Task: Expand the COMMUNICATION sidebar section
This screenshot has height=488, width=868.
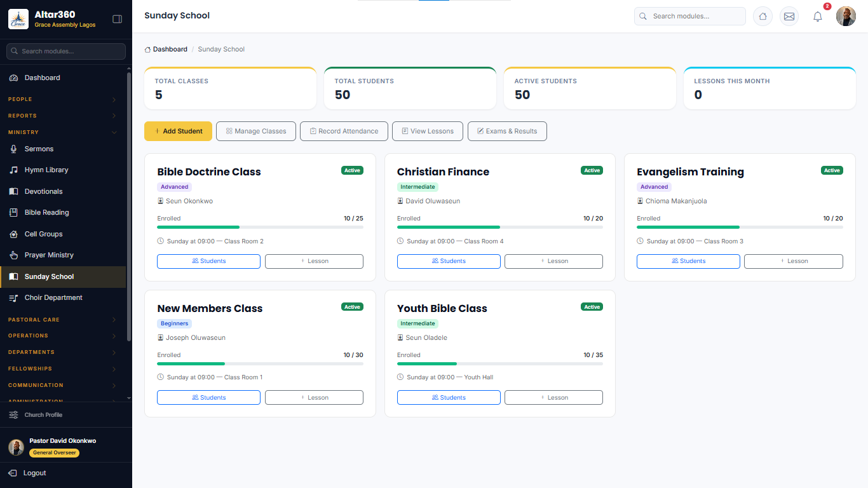Action: [63, 385]
